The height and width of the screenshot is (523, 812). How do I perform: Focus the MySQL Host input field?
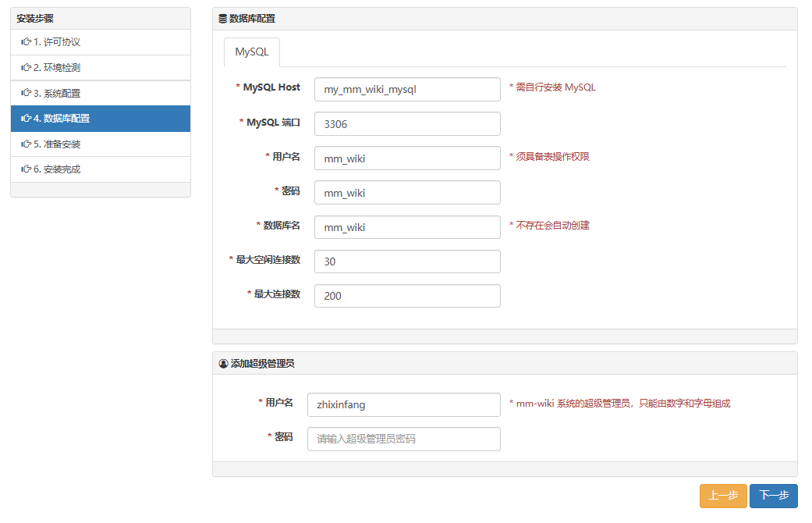[x=407, y=89]
